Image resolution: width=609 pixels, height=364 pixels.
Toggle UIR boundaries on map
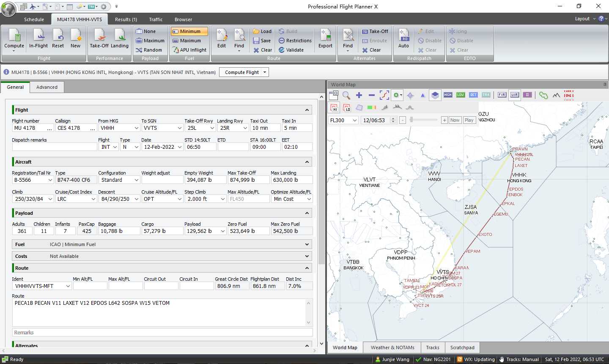coord(514,95)
